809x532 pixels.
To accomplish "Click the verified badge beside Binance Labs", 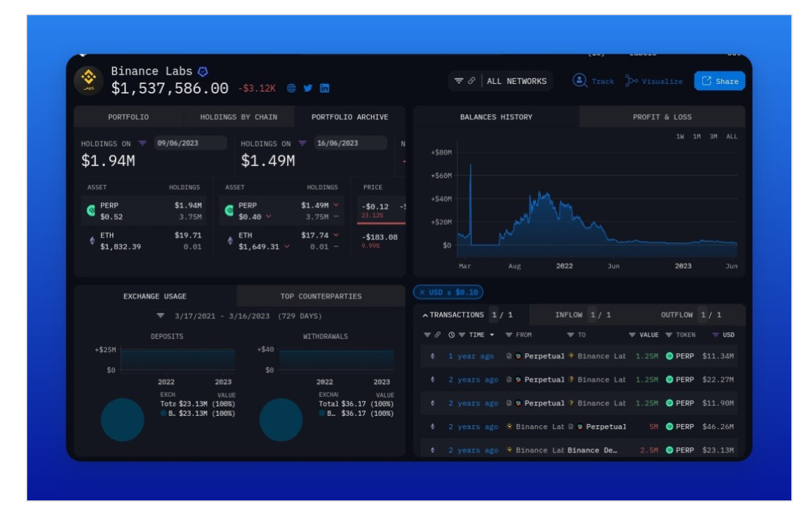I will pyautogui.click(x=203, y=71).
